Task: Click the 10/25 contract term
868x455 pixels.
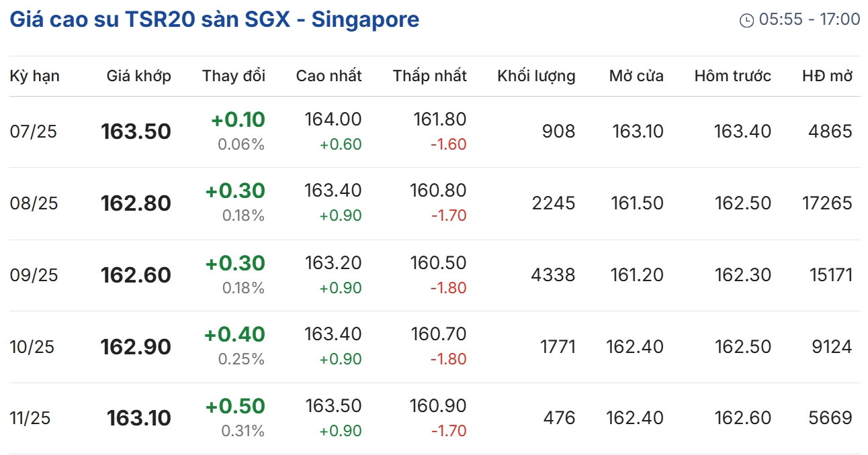Action: click(32, 347)
